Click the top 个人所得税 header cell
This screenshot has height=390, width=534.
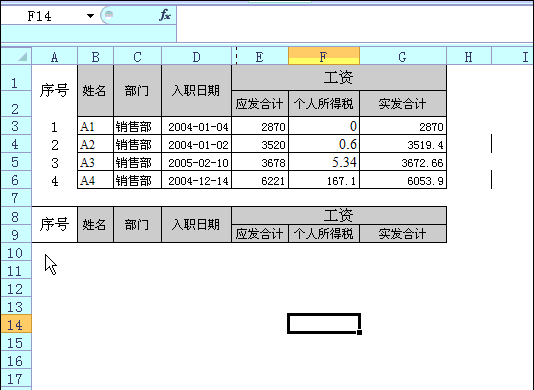[324, 104]
